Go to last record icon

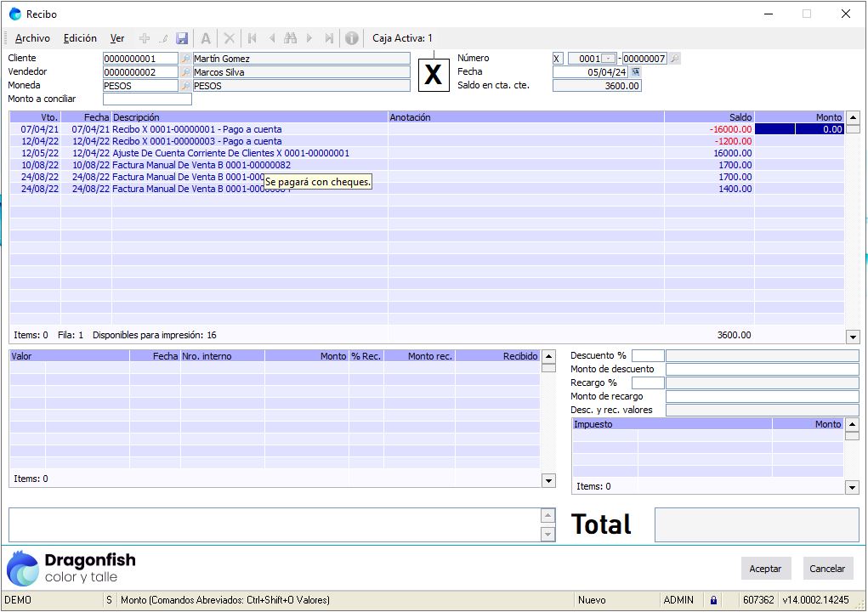tap(329, 38)
